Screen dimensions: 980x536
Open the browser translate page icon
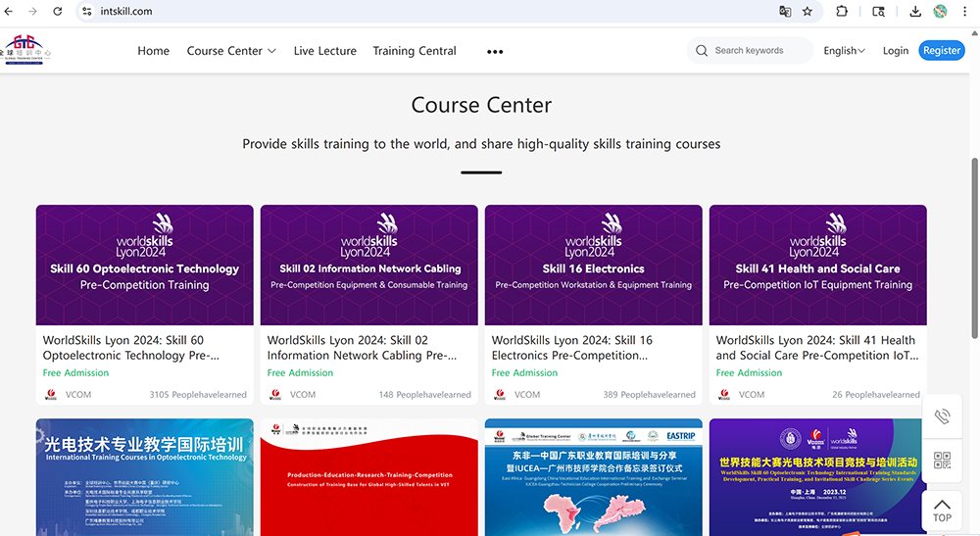point(785,12)
